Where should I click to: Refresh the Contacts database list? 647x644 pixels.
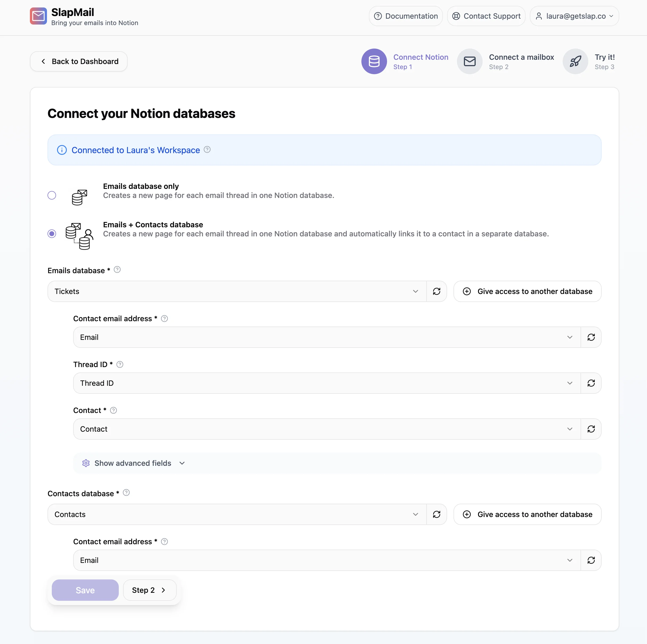tap(436, 514)
